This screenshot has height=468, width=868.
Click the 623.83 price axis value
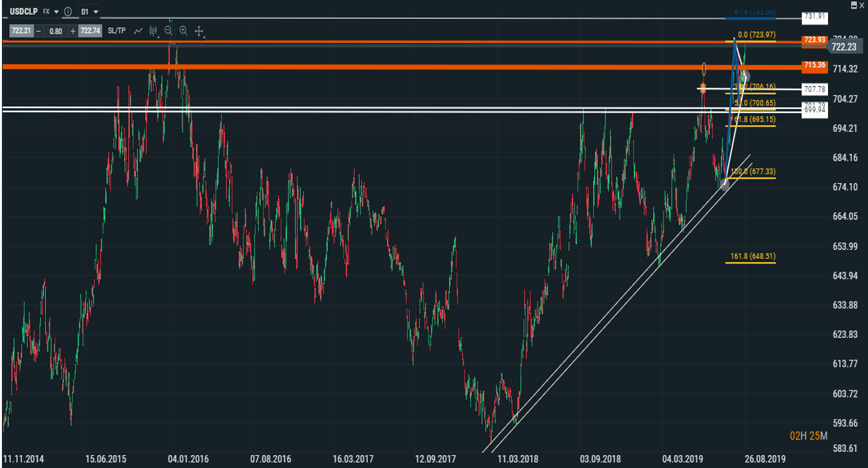point(844,334)
